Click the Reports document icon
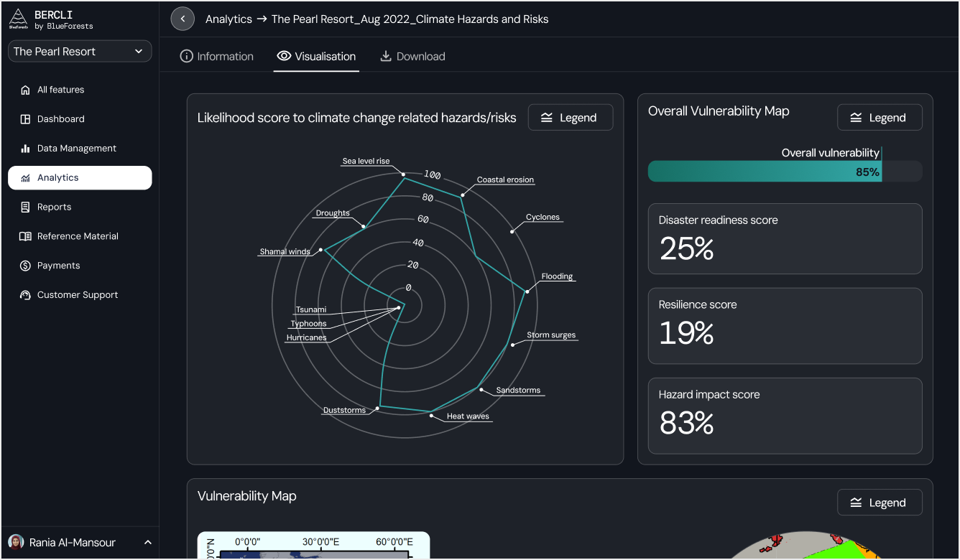 click(25, 207)
